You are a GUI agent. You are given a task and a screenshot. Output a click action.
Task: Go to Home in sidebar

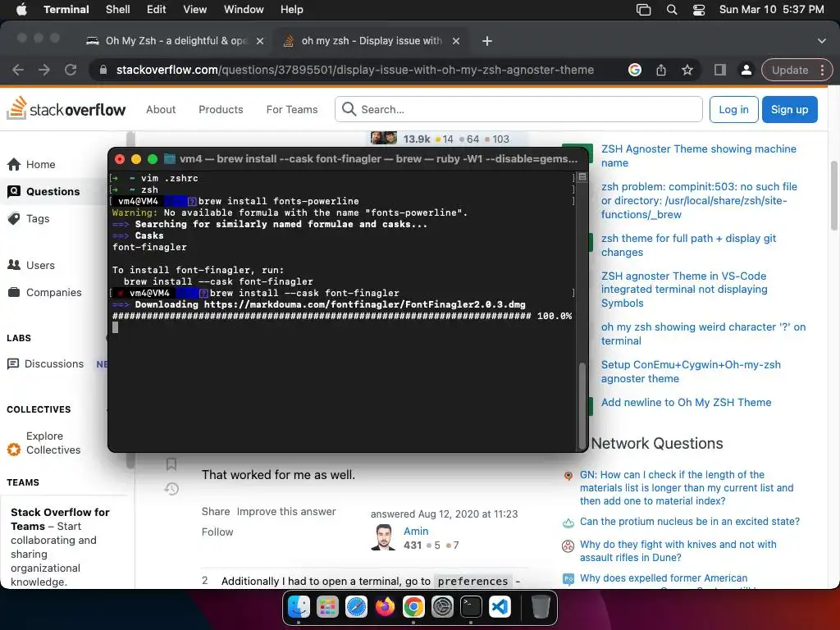tap(32, 164)
